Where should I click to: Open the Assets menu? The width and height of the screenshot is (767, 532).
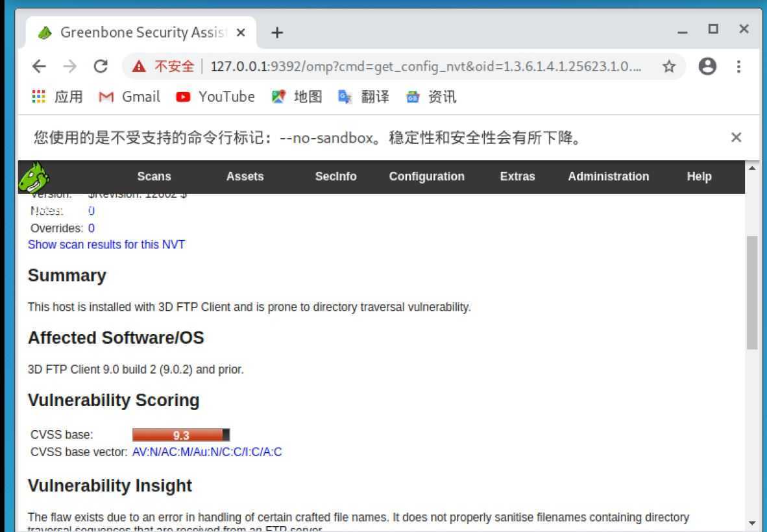click(x=245, y=176)
